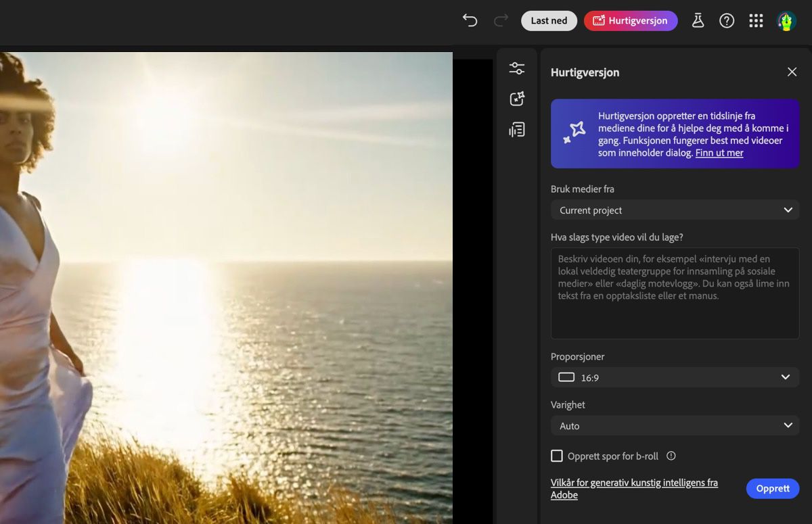Follow the Finn ut mer link
This screenshot has width=812, height=524.
coord(719,153)
